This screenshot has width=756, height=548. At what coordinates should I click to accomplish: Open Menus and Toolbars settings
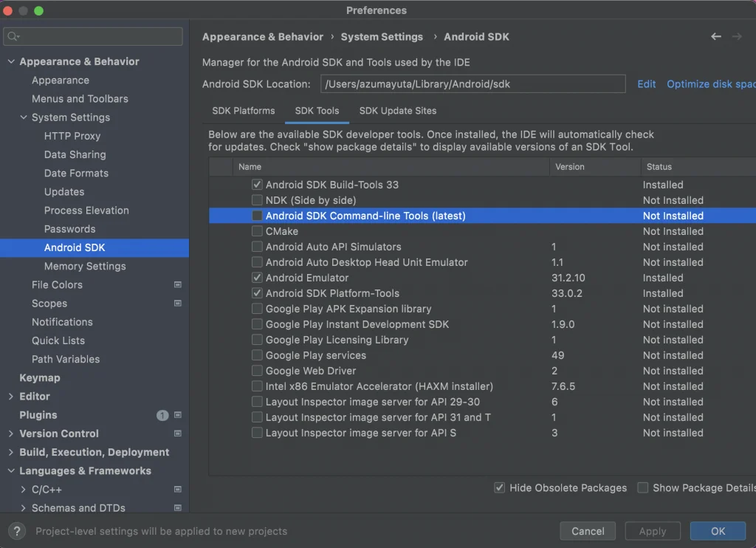80,98
